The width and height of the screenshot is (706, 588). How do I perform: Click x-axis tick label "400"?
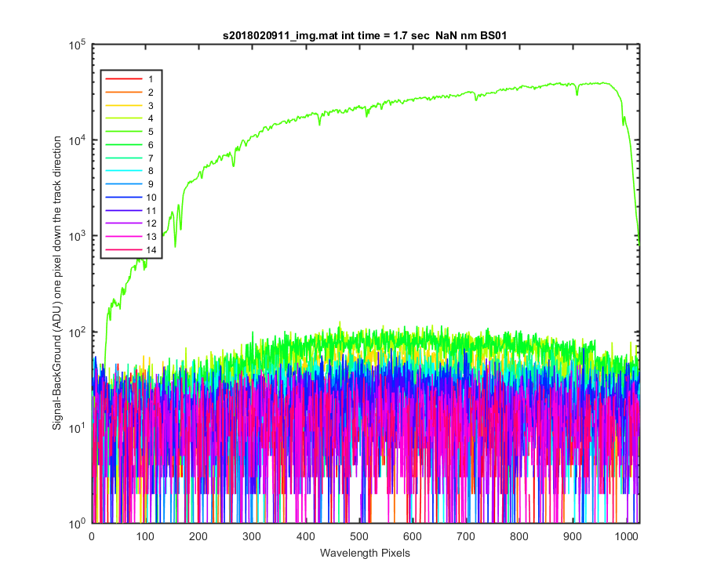click(306, 537)
